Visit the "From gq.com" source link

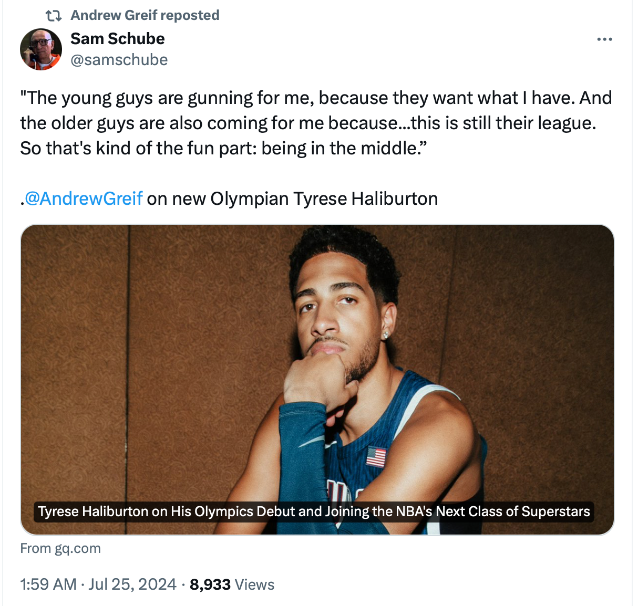click(61, 548)
